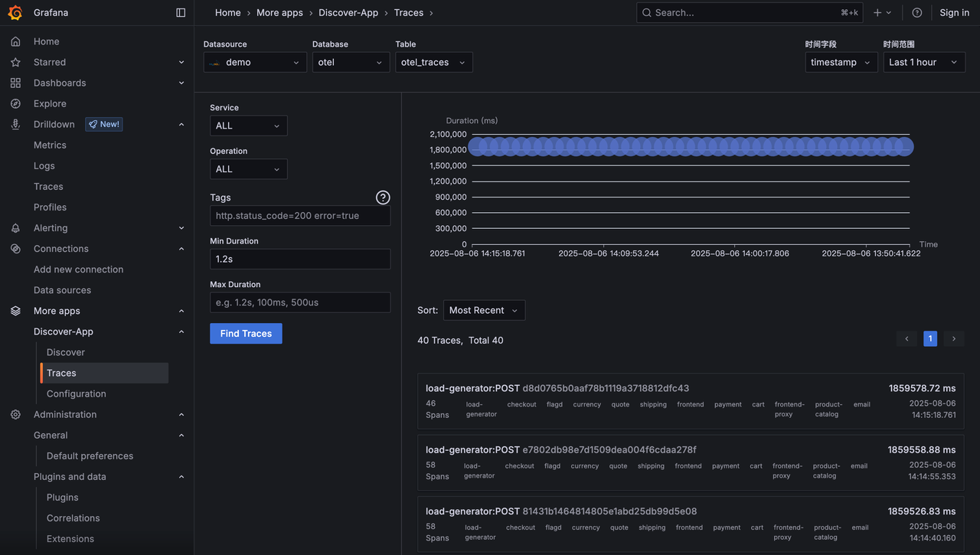Click the Home house icon in sidebar
This screenshot has width=980, height=555.
[15, 41]
